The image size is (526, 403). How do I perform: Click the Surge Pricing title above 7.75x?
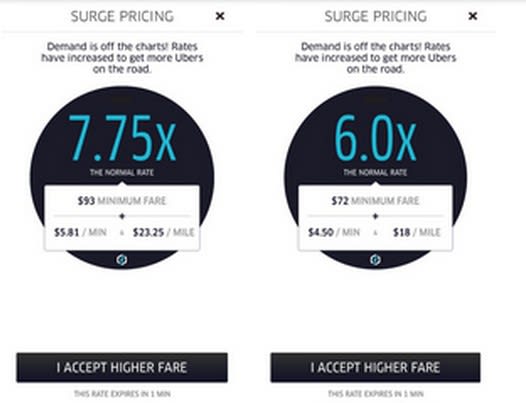point(122,16)
